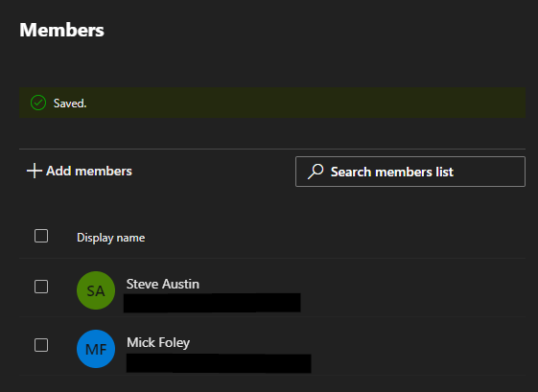
Task: Click the green checkmark Saved icon
Action: 38,103
